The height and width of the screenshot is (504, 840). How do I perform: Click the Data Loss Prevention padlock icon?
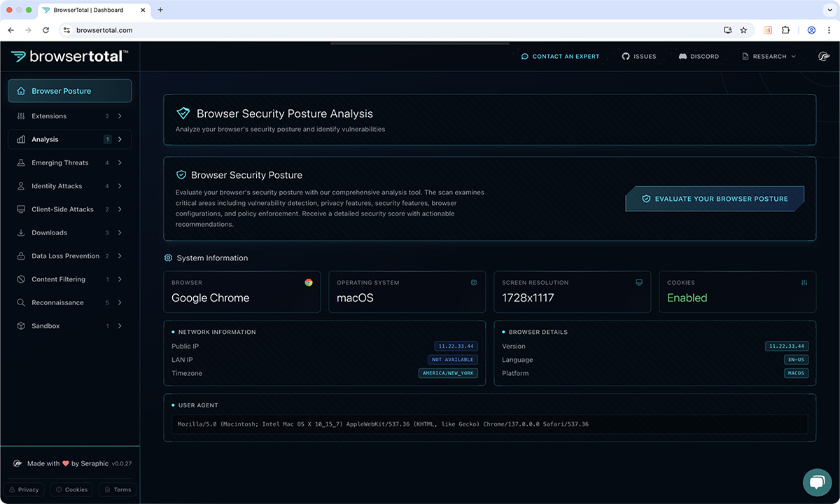pyautogui.click(x=22, y=255)
